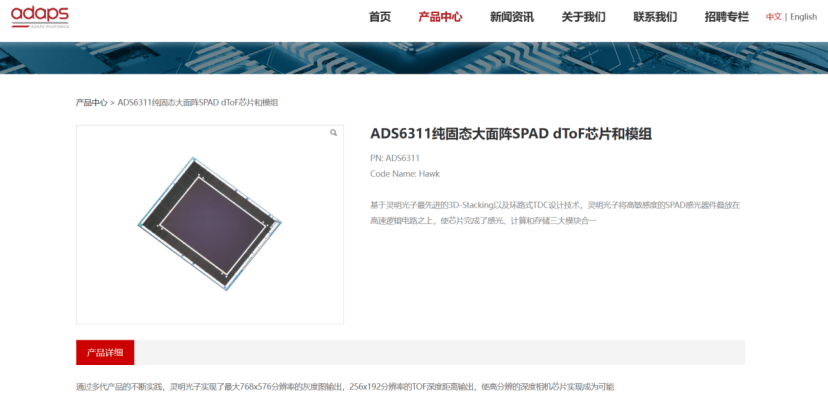Click the Code Name: Hawk text
The height and width of the screenshot is (398, 828).
tap(405, 174)
